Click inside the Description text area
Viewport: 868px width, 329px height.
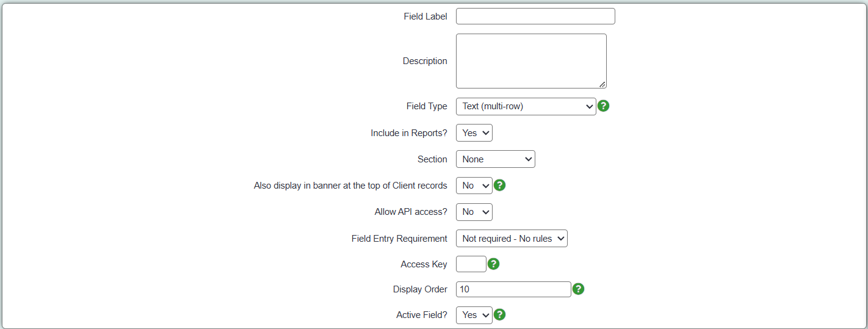click(531, 61)
